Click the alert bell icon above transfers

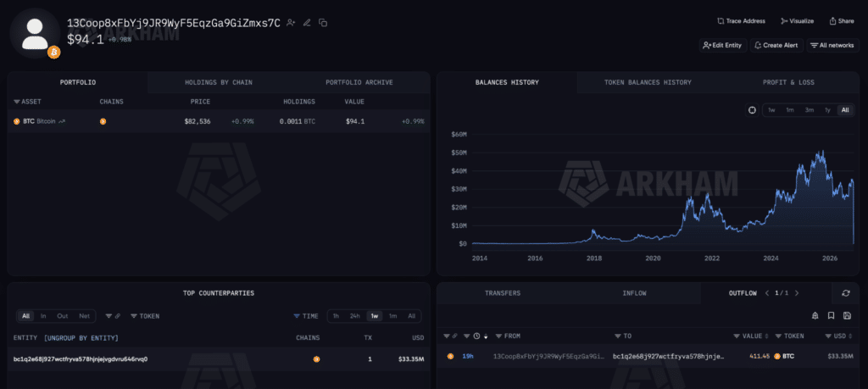(x=815, y=315)
